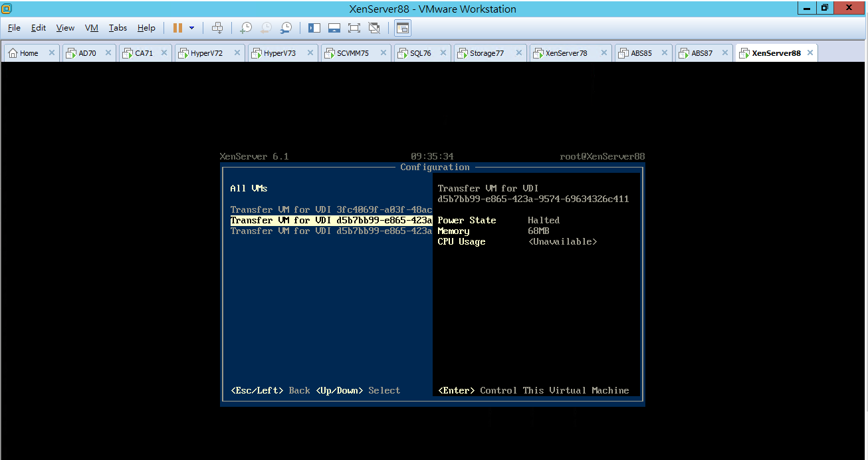Restore down the VMware Workstation window
The height and width of the screenshot is (460, 868).
point(825,7)
